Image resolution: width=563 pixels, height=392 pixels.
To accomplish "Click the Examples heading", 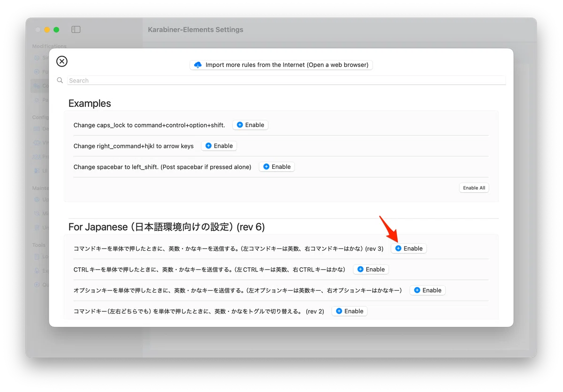I will pyautogui.click(x=90, y=103).
